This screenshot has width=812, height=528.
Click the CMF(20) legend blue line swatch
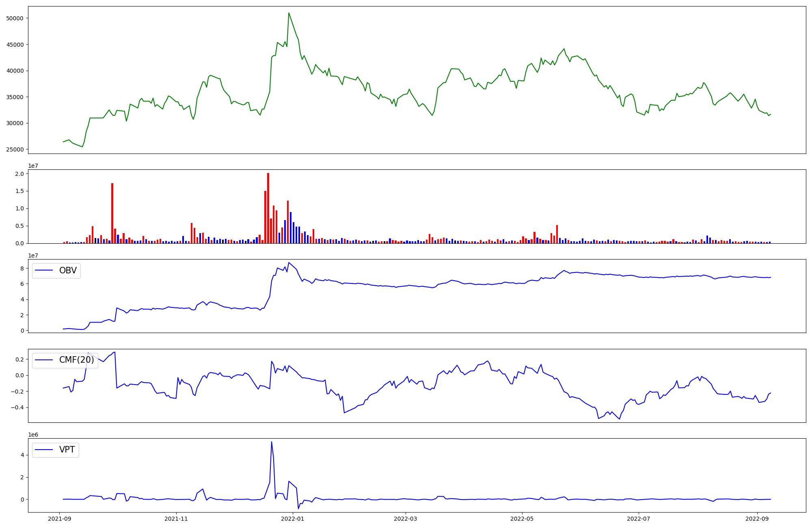44,360
